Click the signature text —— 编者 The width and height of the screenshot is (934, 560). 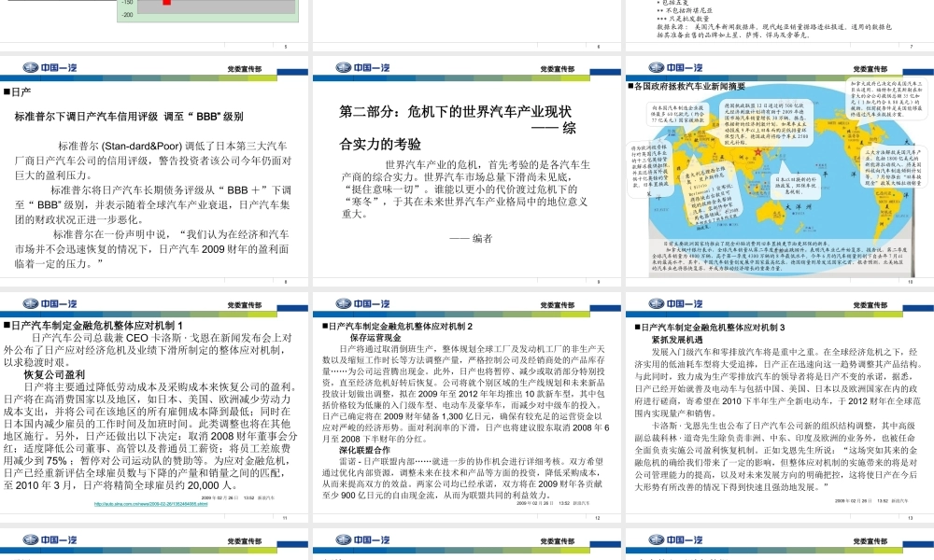click(471, 238)
